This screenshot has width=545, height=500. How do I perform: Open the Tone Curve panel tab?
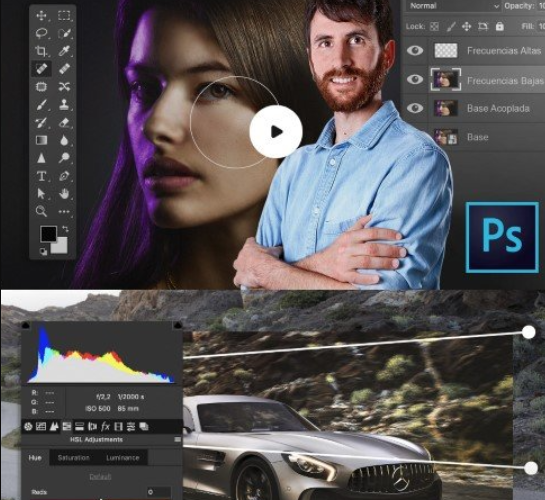coord(41,426)
